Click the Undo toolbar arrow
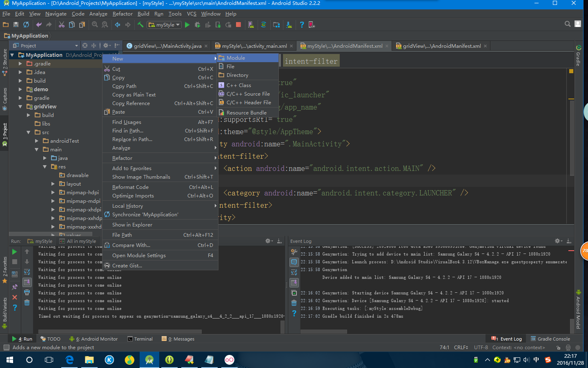Screen dimensions: 588x368 (x=39, y=25)
